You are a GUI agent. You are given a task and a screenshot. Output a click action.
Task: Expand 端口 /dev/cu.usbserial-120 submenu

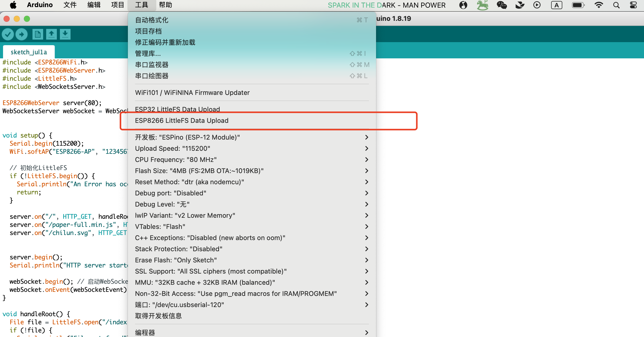252,305
